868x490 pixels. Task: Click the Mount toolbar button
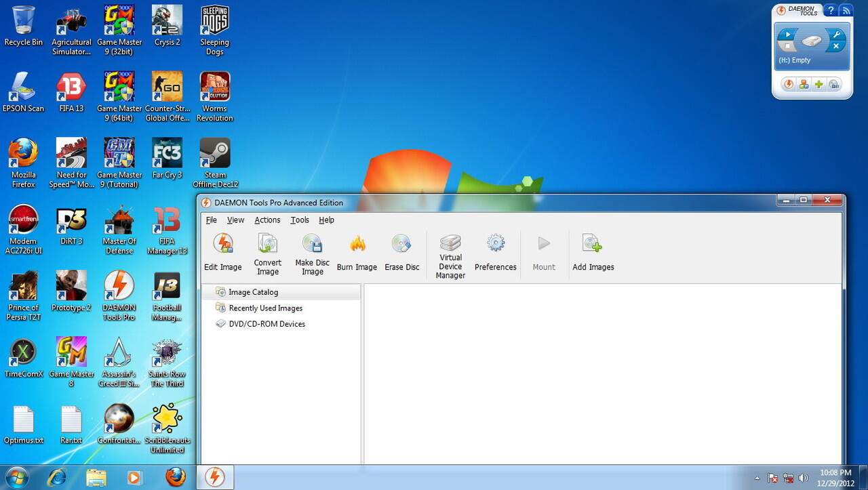point(544,253)
